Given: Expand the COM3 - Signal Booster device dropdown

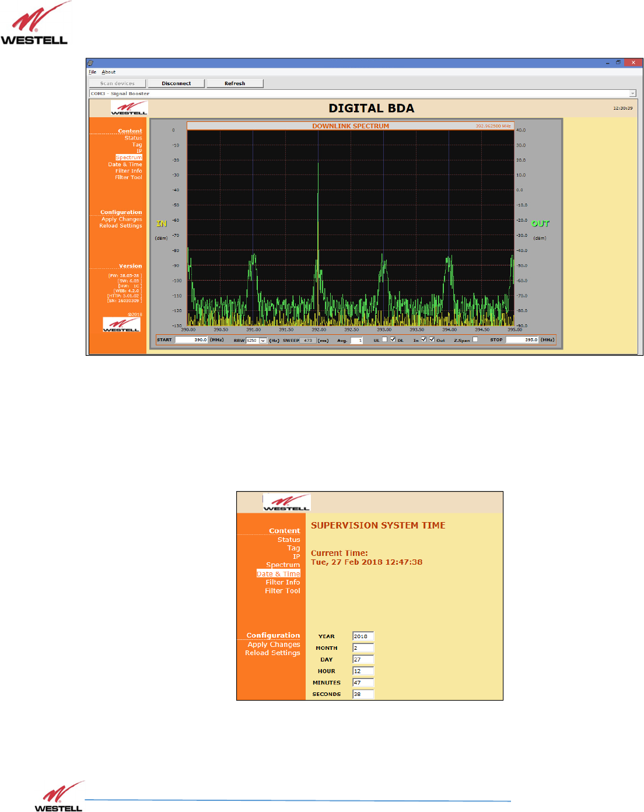Looking at the screenshot, I should 632,93.
